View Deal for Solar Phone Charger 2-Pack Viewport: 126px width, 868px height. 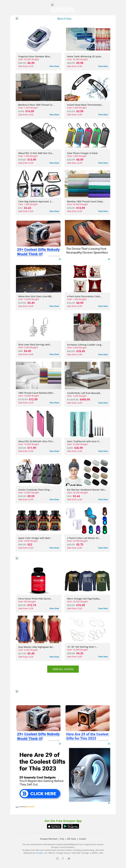pyautogui.click(x=103, y=163)
